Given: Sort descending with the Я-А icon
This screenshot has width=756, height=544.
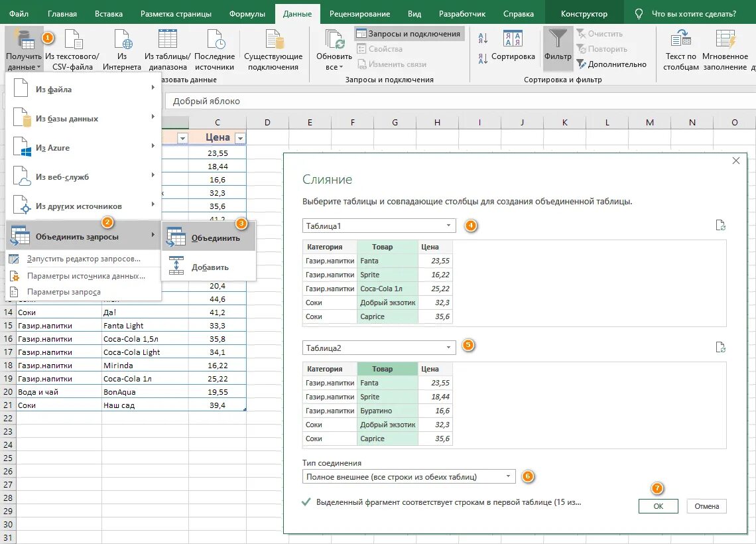Looking at the screenshot, I should pos(483,58).
